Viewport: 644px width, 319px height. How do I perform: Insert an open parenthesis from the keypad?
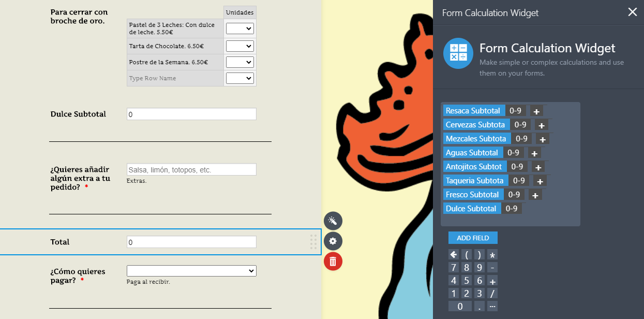pyautogui.click(x=467, y=254)
